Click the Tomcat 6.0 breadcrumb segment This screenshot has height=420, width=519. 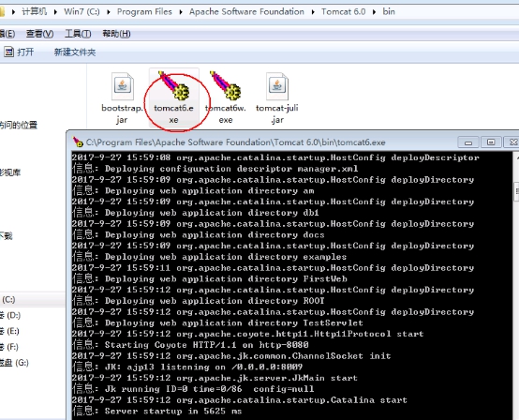tap(343, 11)
